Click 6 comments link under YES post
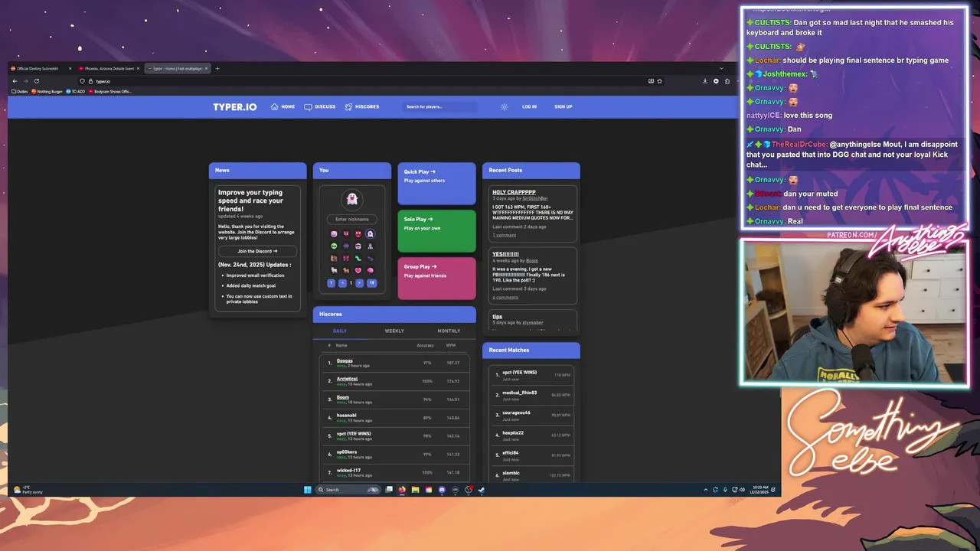Image resolution: width=980 pixels, height=551 pixels. [505, 297]
